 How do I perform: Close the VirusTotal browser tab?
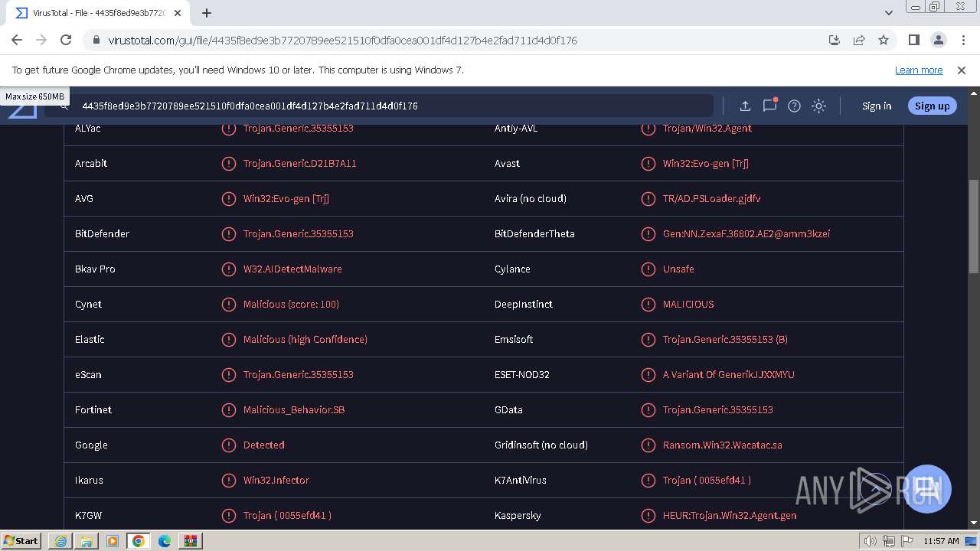coord(178,13)
